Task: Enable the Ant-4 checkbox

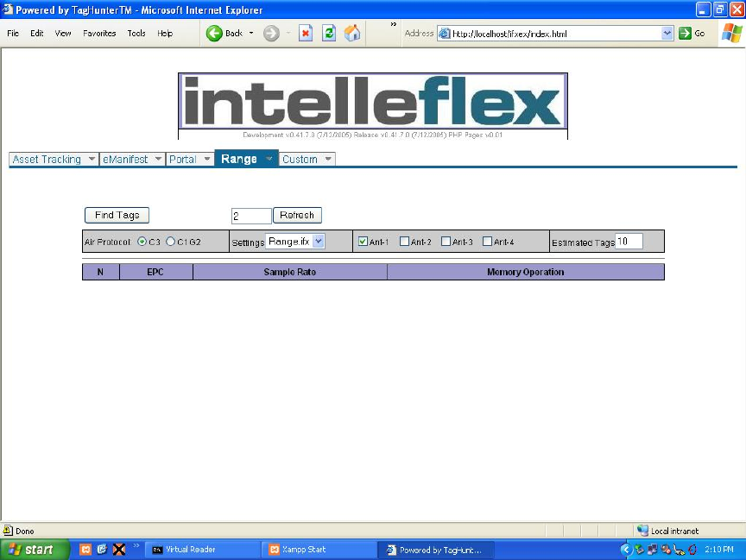Action: 487,242
